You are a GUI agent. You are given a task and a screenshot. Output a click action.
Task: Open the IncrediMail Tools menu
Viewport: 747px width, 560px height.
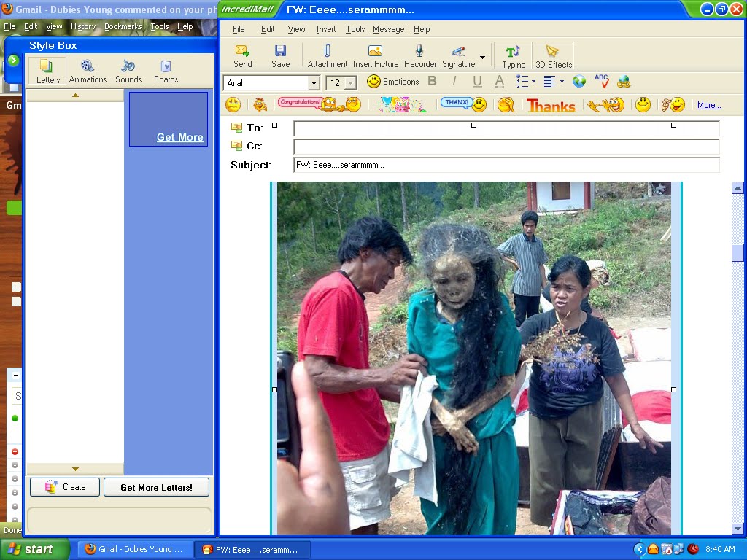point(355,29)
